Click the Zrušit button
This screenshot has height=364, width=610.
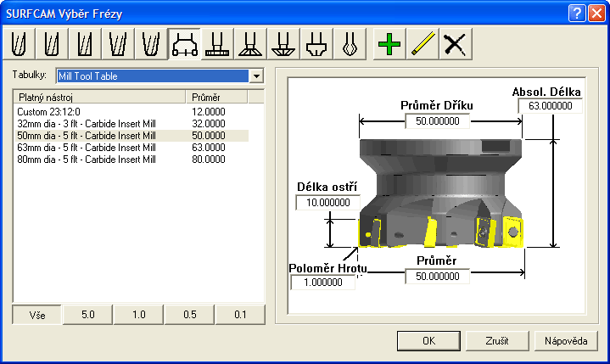497,341
